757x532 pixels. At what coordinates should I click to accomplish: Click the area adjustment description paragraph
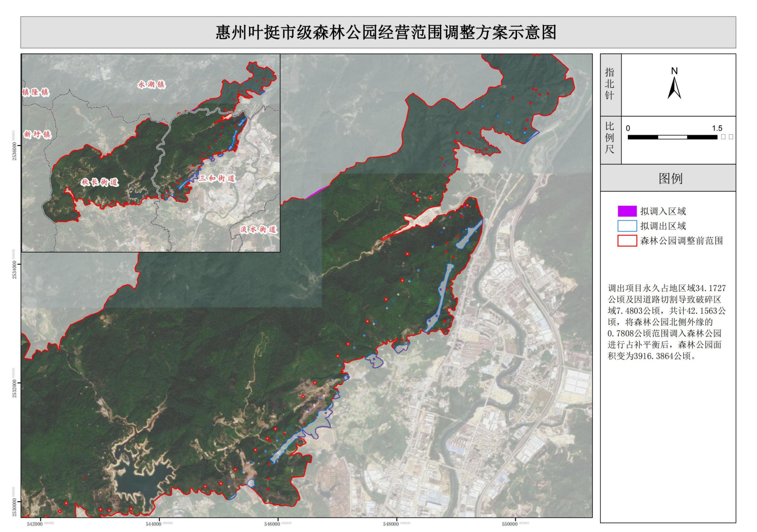click(666, 322)
